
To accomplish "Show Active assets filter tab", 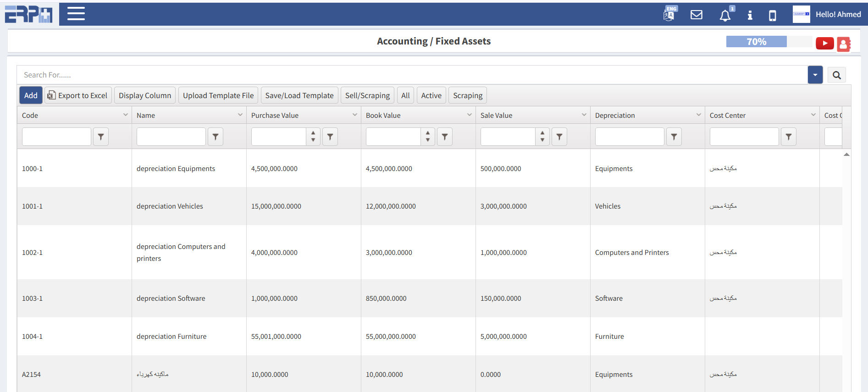I will (x=431, y=95).
